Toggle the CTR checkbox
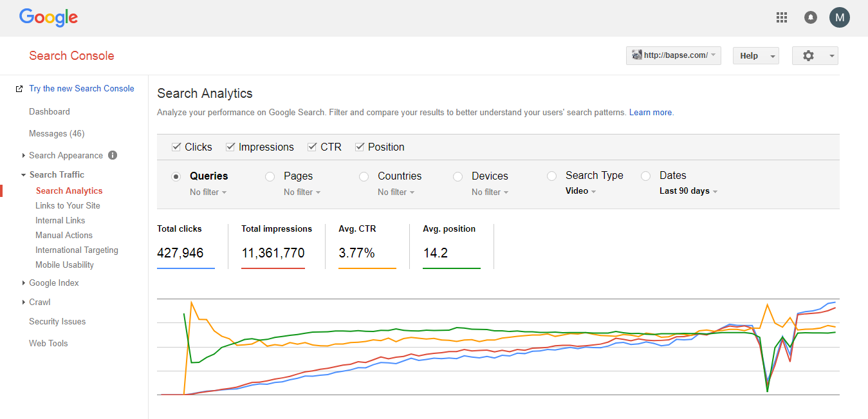 click(312, 147)
